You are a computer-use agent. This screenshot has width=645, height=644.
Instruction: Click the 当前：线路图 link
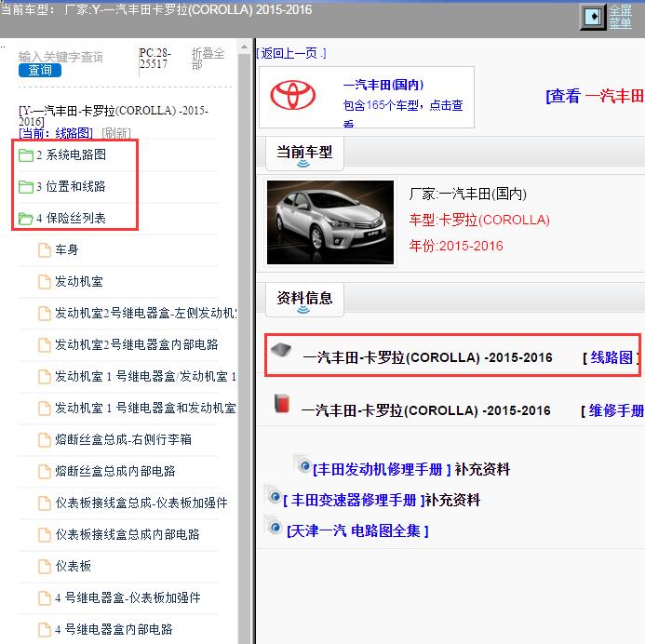pyautogui.click(x=56, y=133)
